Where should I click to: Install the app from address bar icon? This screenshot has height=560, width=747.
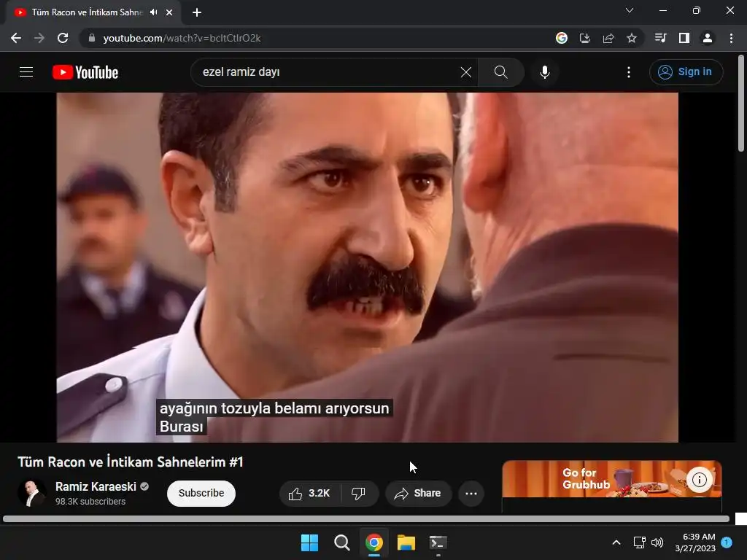pyautogui.click(x=585, y=38)
